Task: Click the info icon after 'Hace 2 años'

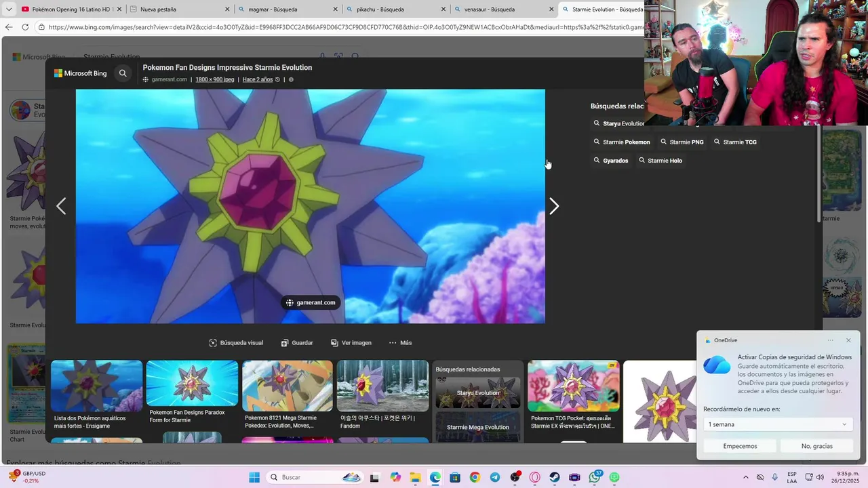Action: [291, 79]
